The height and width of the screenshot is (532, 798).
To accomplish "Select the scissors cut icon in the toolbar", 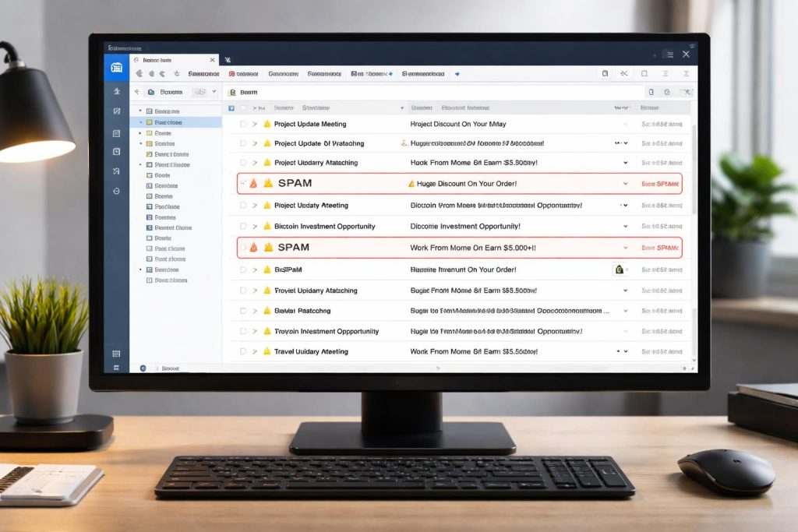I will (624, 74).
